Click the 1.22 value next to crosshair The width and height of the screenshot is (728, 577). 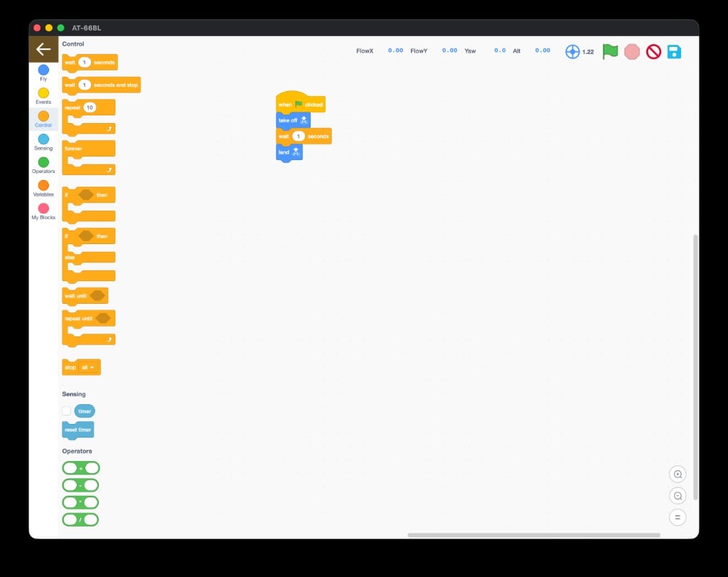(588, 52)
